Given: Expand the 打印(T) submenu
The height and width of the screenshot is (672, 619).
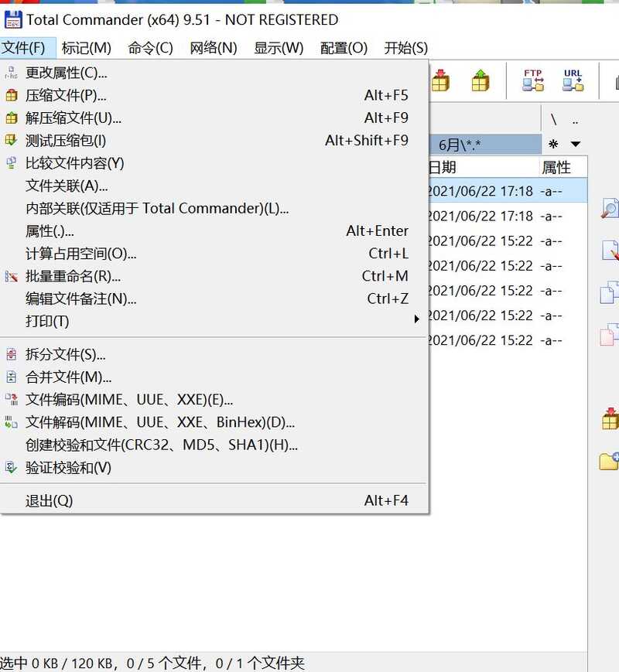Looking at the screenshot, I should 214,322.
